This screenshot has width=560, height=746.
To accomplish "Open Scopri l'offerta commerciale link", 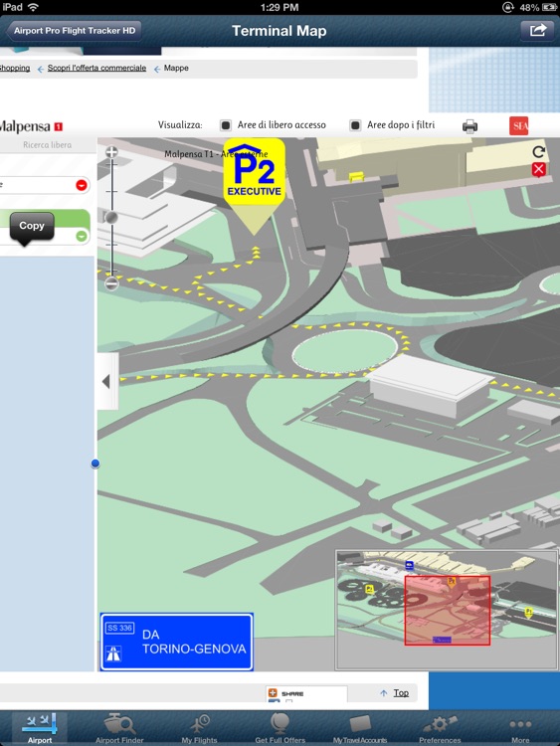I will [96, 68].
